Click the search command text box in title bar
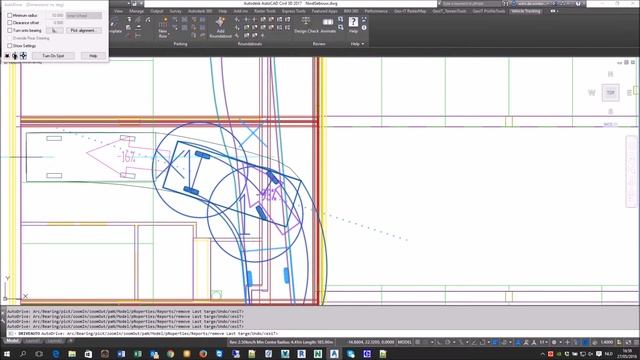This screenshot has width=640, height=360. pos(471,4)
